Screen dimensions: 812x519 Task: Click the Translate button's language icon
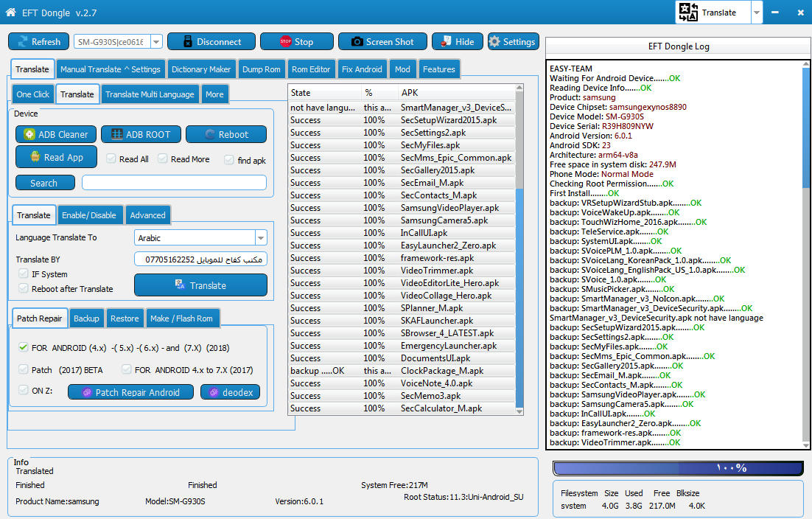tap(180, 285)
